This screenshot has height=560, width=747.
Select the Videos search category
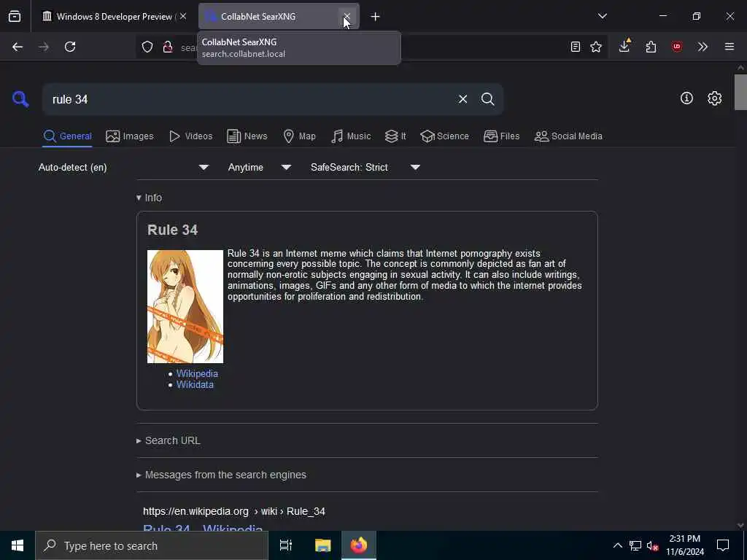tap(190, 136)
